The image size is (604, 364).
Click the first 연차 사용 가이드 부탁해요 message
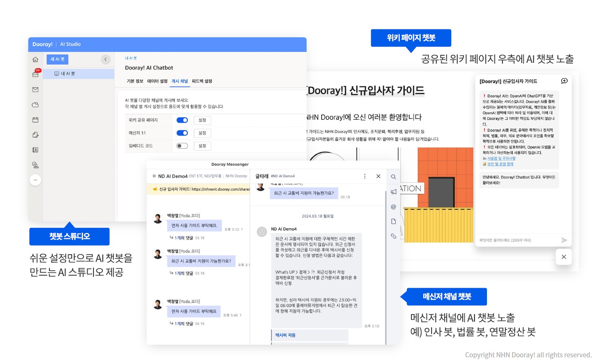(x=194, y=226)
